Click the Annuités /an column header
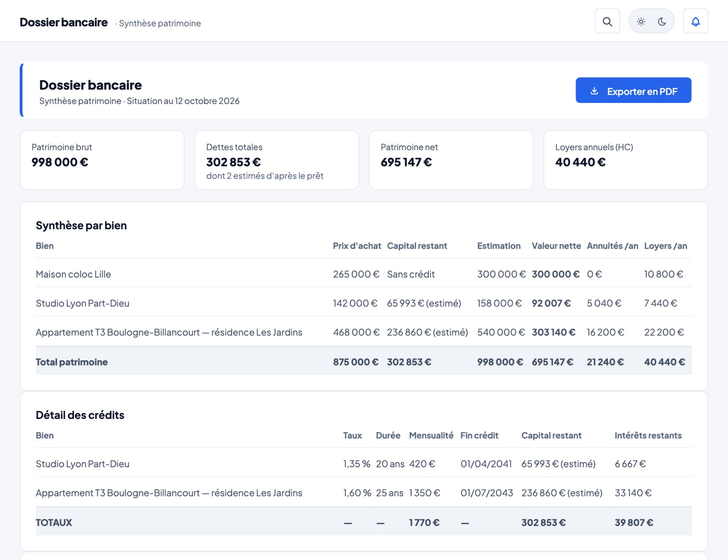The height and width of the screenshot is (560, 728). [612, 246]
